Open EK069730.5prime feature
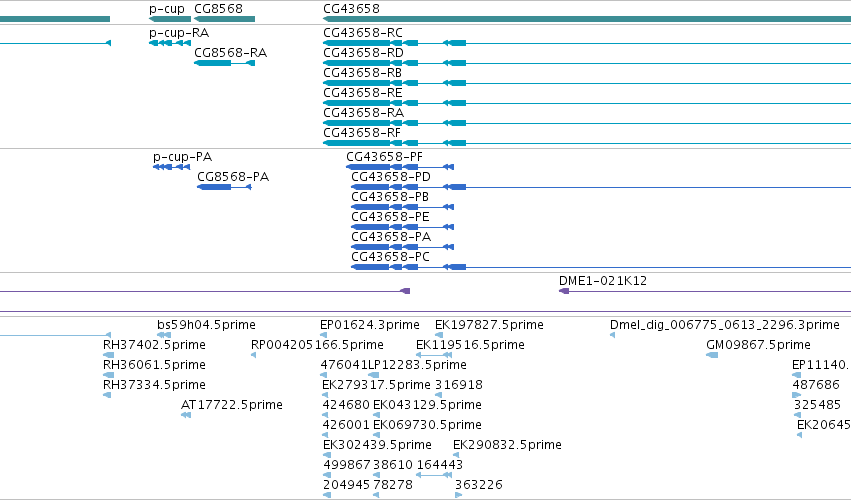The width and height of the screenshot is (851, 500). click(x=427, y=425)
